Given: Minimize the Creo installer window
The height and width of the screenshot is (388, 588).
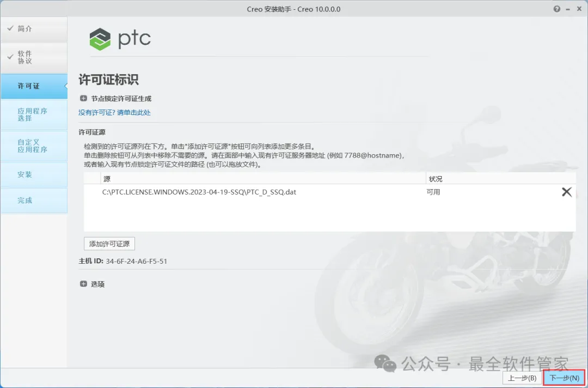Looking at the screenshot, I should point(568,9).
